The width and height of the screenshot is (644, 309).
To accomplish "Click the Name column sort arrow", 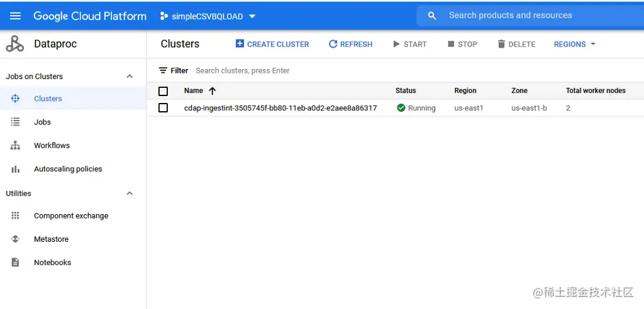I will pos(213,91).
